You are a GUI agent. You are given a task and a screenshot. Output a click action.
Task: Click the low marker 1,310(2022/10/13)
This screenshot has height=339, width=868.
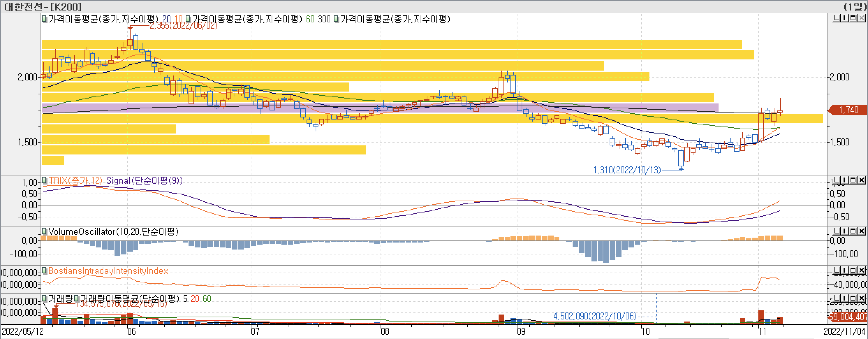627,170
